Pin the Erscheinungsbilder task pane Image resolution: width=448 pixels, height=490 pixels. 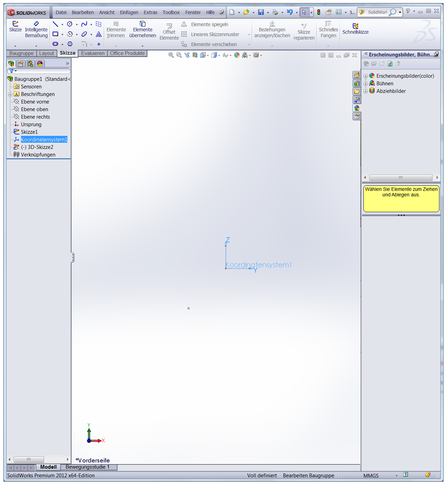pyautogui.click(x=436, y=54)
